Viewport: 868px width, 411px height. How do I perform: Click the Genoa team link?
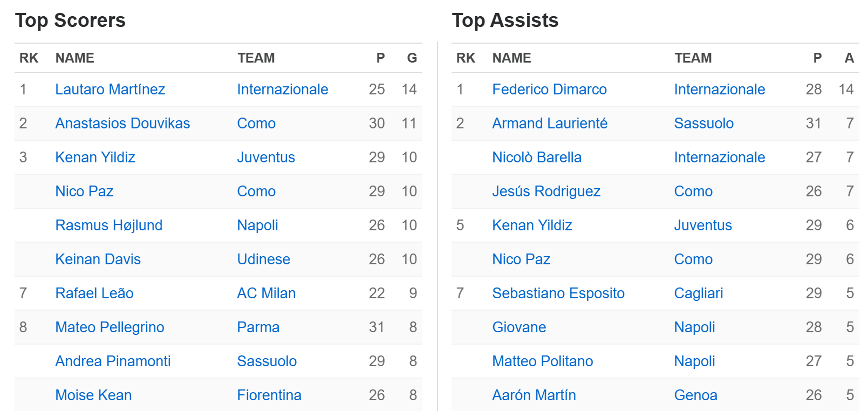point(695,395)
